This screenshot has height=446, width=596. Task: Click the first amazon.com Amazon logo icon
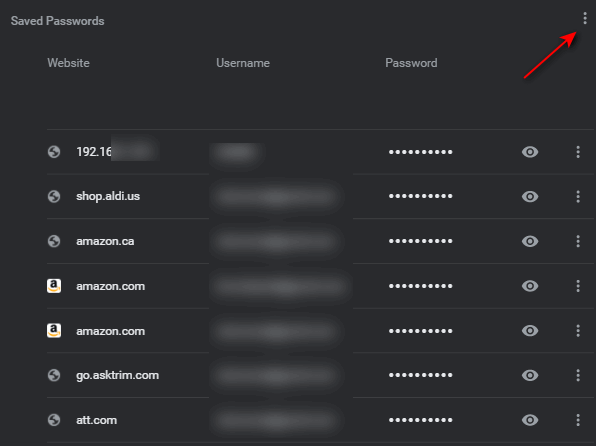[x=54, y=286]
